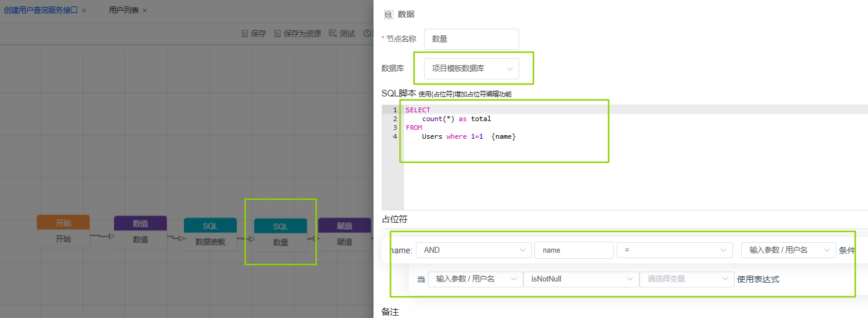
Task: Close the 用户列表 tab
Action: [x=144, y=11]
